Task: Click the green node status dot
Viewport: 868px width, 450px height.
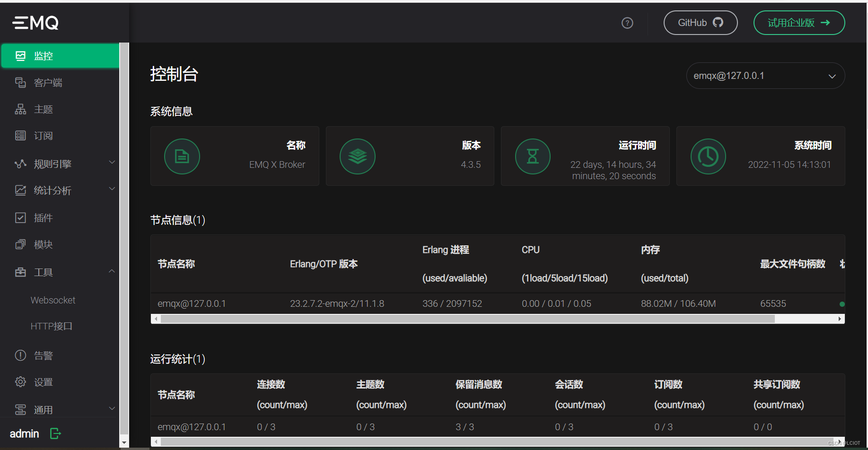Action: 842,304
